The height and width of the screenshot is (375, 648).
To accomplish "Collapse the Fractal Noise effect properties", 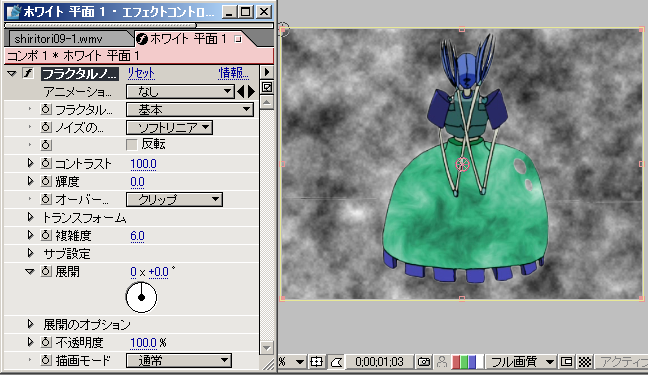I will coord(12,74).
